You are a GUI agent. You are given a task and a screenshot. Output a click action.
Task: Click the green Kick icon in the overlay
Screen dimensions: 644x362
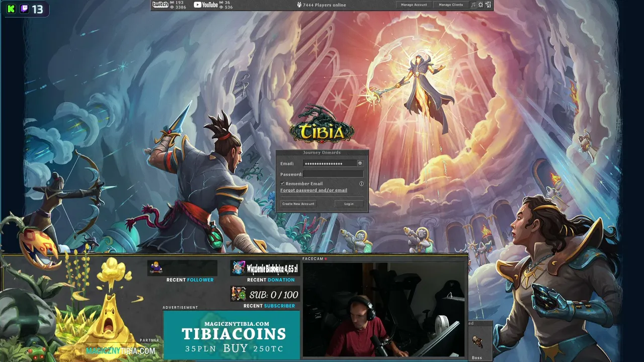(x=11, y=9)
